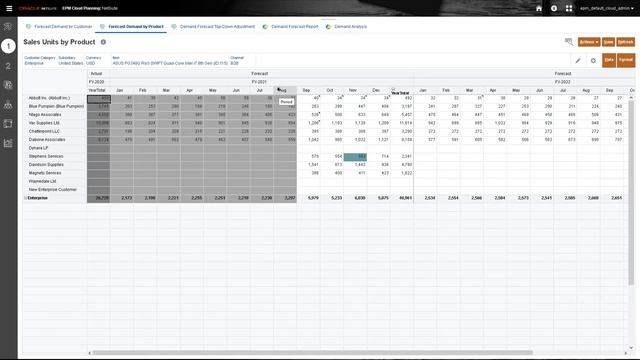Collapse the FY 2021 YearTotal column expander
Image resolution: width=640 pixels, height=360 pixels.
tap(393, 89)
